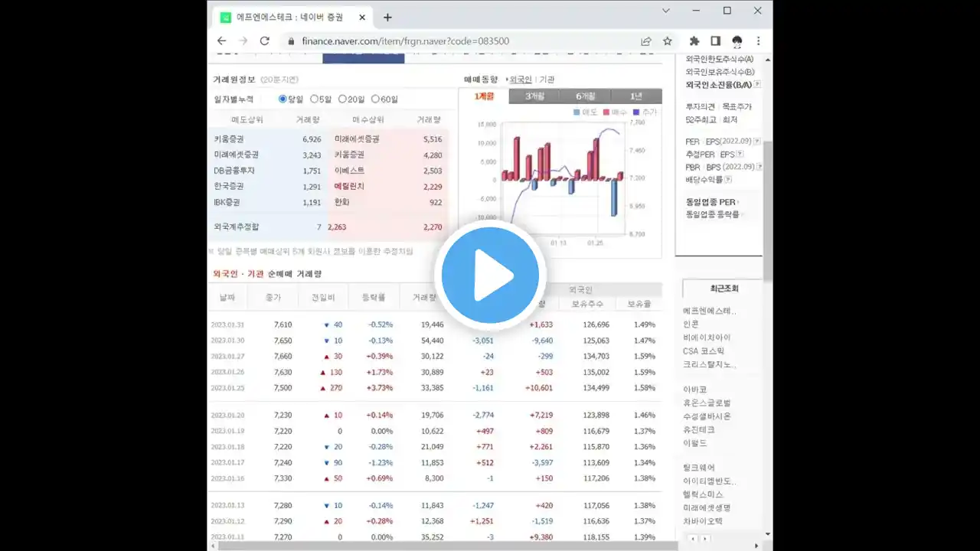Click the 매수 legend swatch on chart
Image resolution: width=980 pixels, height=551 pixels.
606,112
